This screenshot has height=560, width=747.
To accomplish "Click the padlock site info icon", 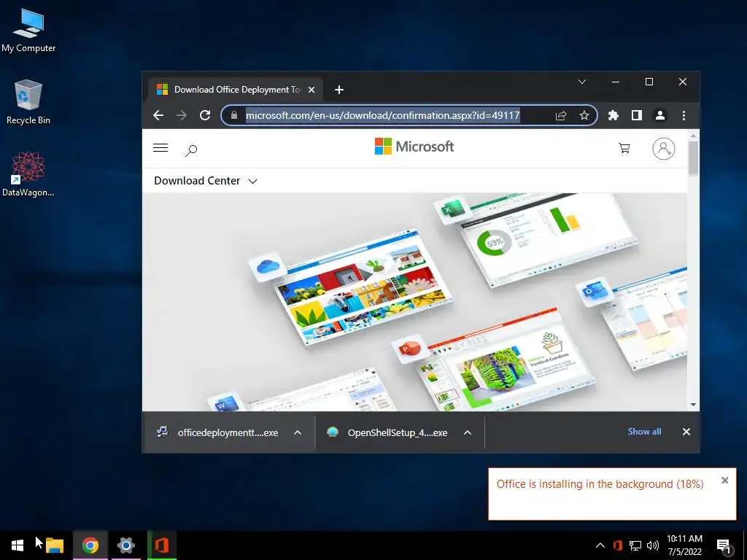I will click(x=234, y=115).
